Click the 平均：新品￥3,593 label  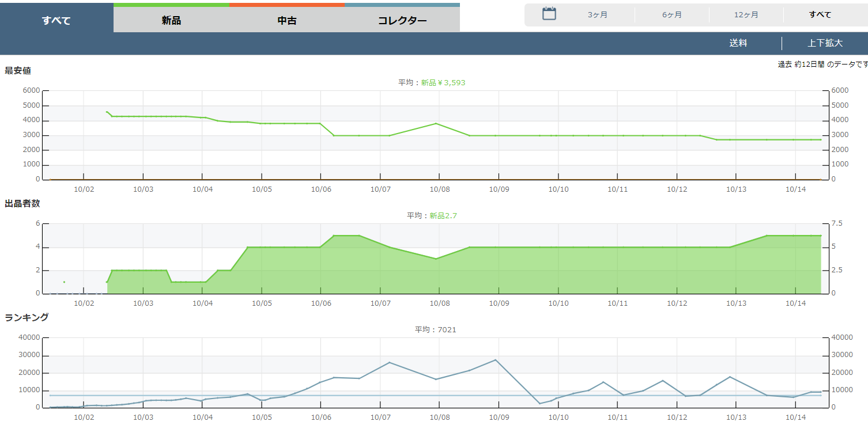pyautogui.click(x=432, y=83)
